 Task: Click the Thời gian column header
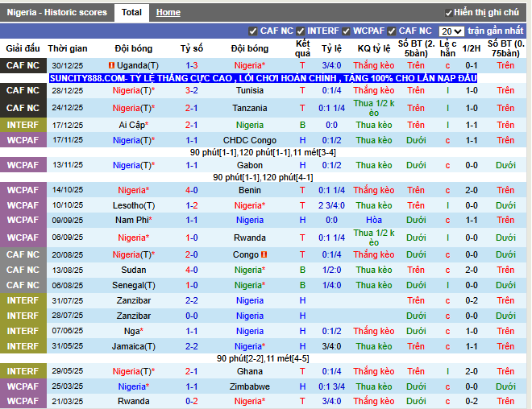[68, 48]
